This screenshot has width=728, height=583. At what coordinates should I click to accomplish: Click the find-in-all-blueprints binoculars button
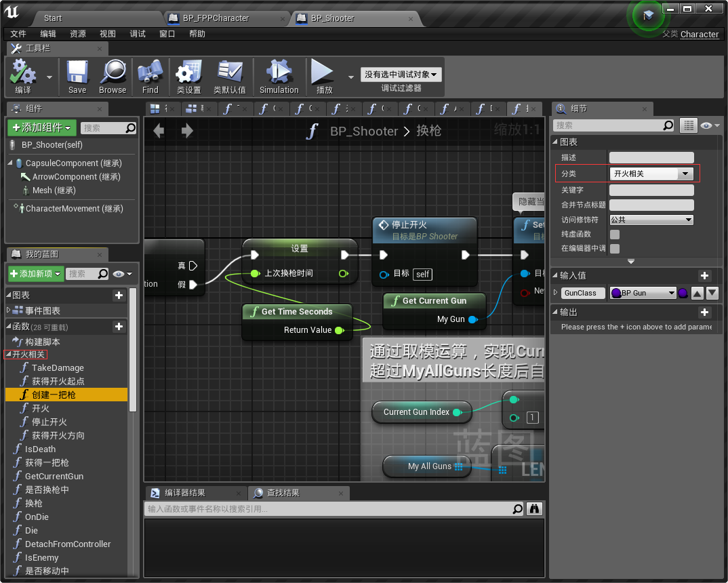pyautogui.click(x=534, y=509)
